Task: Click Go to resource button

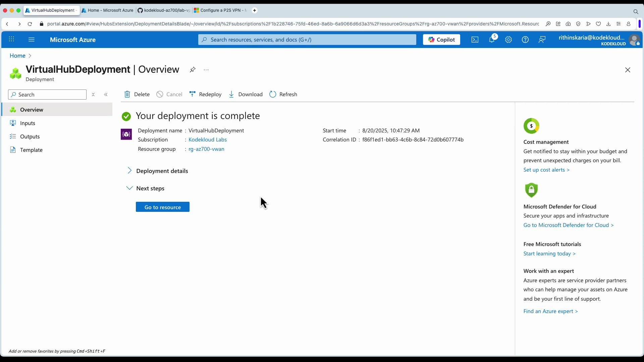Action: pos(163,207)
